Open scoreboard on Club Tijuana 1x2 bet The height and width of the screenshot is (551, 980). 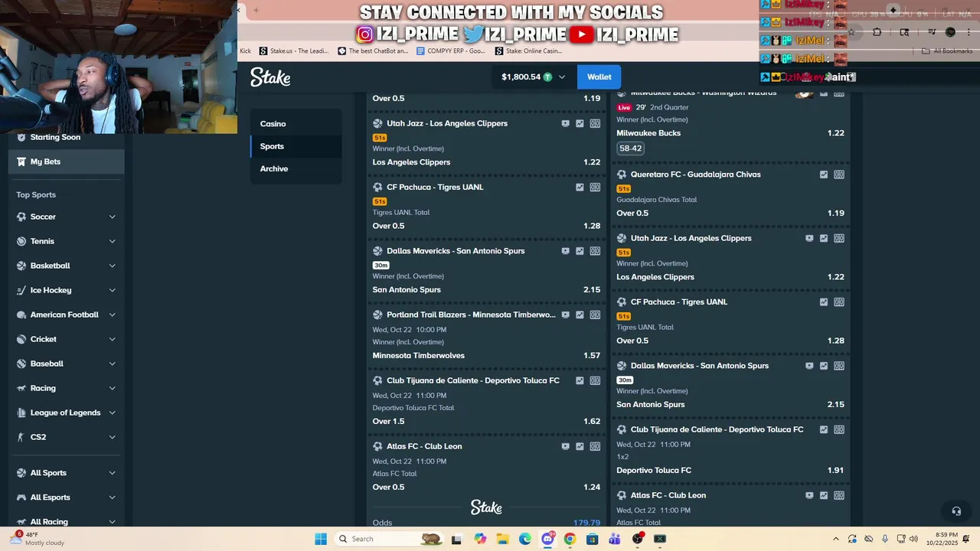[x=839, y=429]
